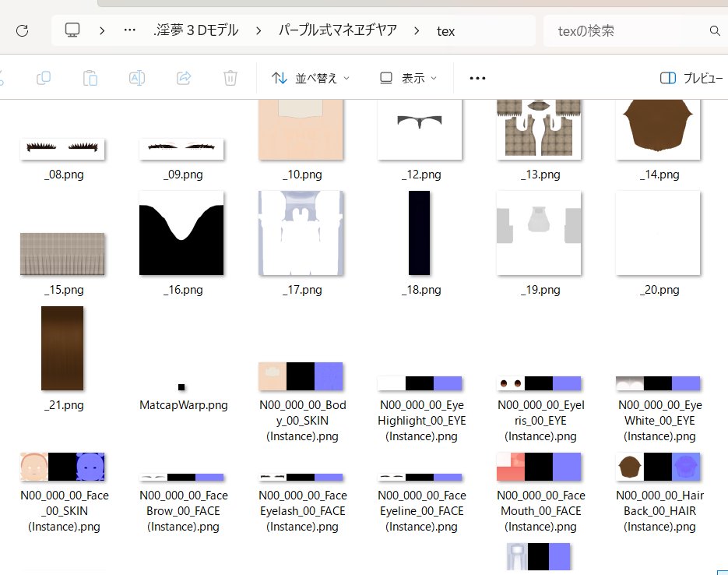Select the Face_00_SKIN (Instance).png thumbnail

62,467
